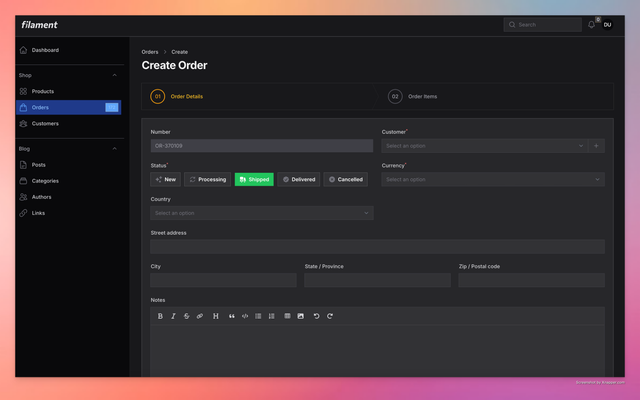Screen dimensions: 640x400
Task: Collapse the Blog sidebar group
Action: (115, 149)
